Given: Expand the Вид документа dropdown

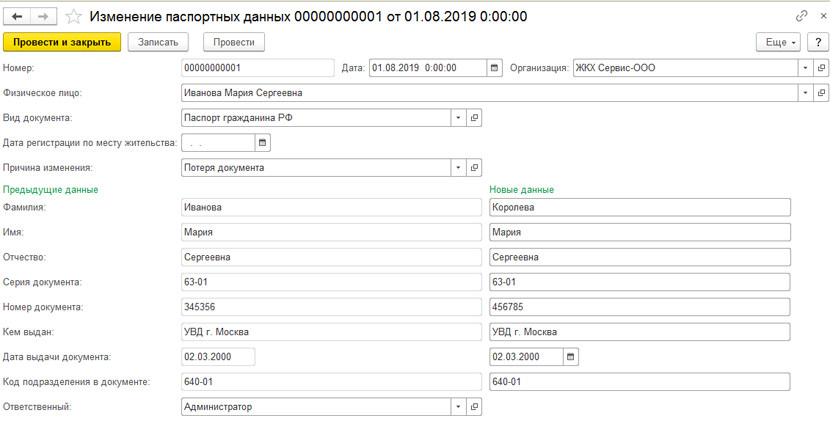Looking at the screenshot, I should point(459,118).
